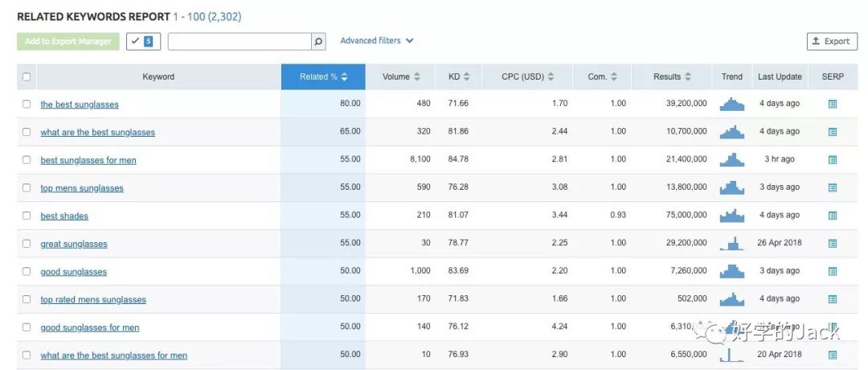868x370 pixels.
Task: Sort table by KD column
Action: point(458,77)
